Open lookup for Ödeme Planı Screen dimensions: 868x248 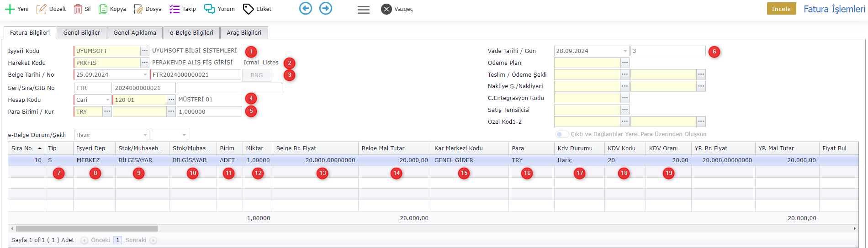click(x=625, y=63)
